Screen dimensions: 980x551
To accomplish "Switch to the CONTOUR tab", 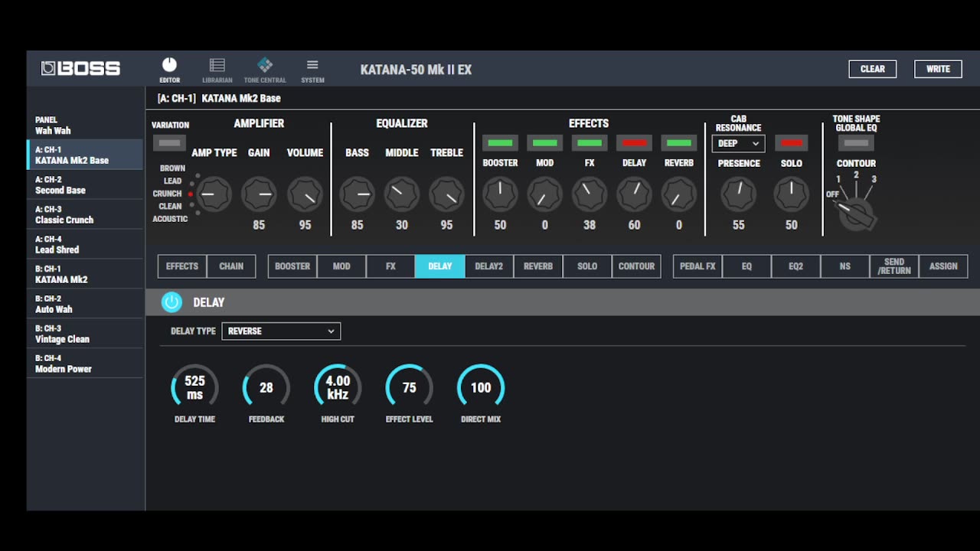I will tap(636, 266).
